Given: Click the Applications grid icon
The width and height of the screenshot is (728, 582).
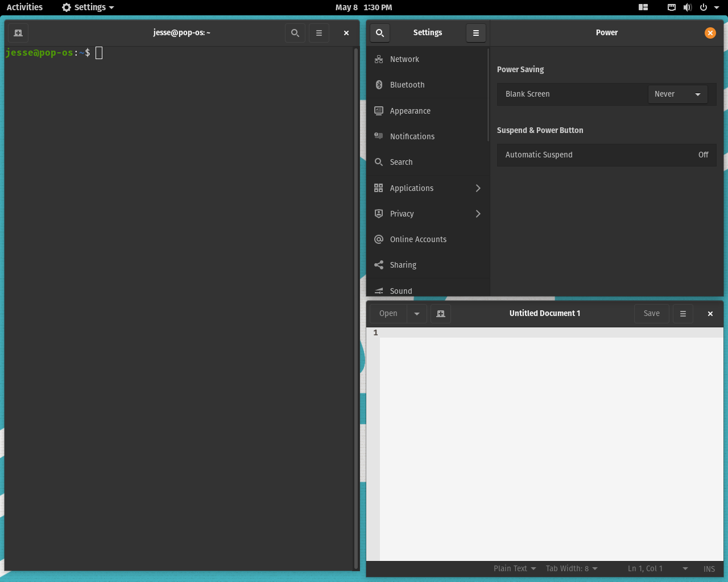Looking at the screenshot, I should point(379,188).
